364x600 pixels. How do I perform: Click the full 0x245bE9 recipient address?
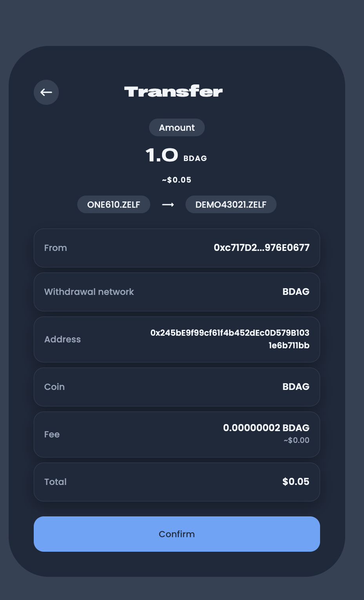230,339
